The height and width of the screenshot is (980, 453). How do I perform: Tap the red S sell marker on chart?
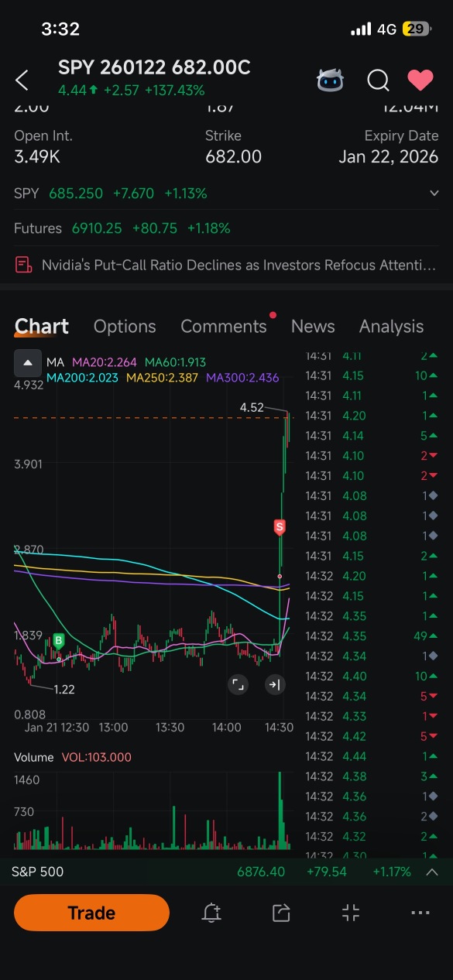pyautogui.click(x=280, y=527)
